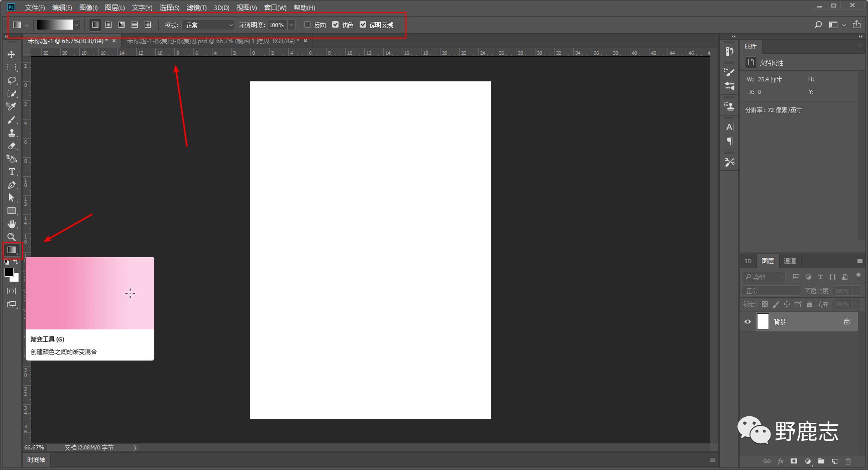Uncheck the 仿色 (Dither) checkbox
The height and width of the screenshot is (470, 868).
336,25
